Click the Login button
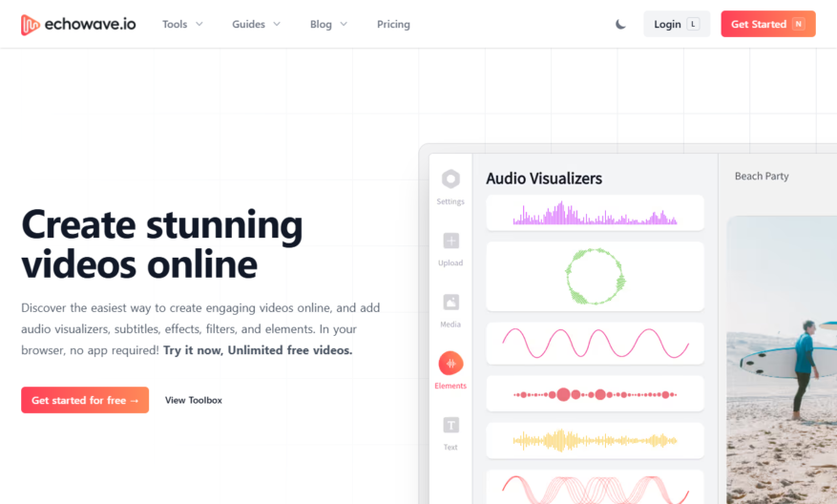The image size is (837, 504). coord(677,24)
